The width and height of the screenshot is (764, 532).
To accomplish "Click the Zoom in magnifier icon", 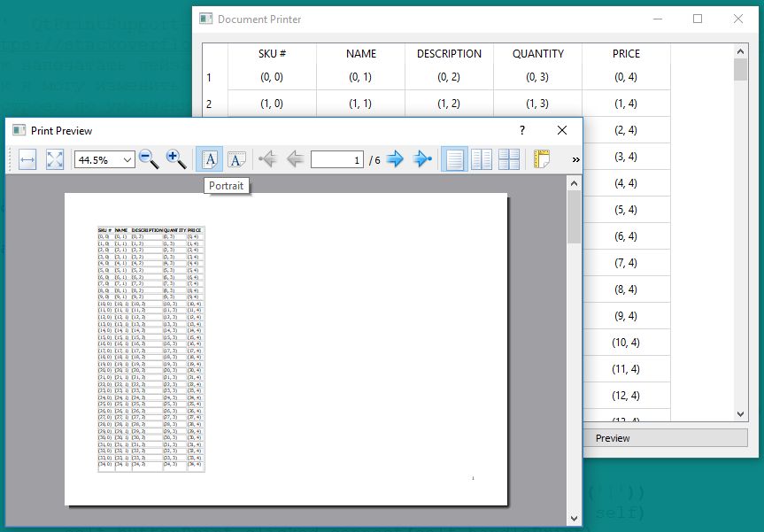I will point(176,159).
